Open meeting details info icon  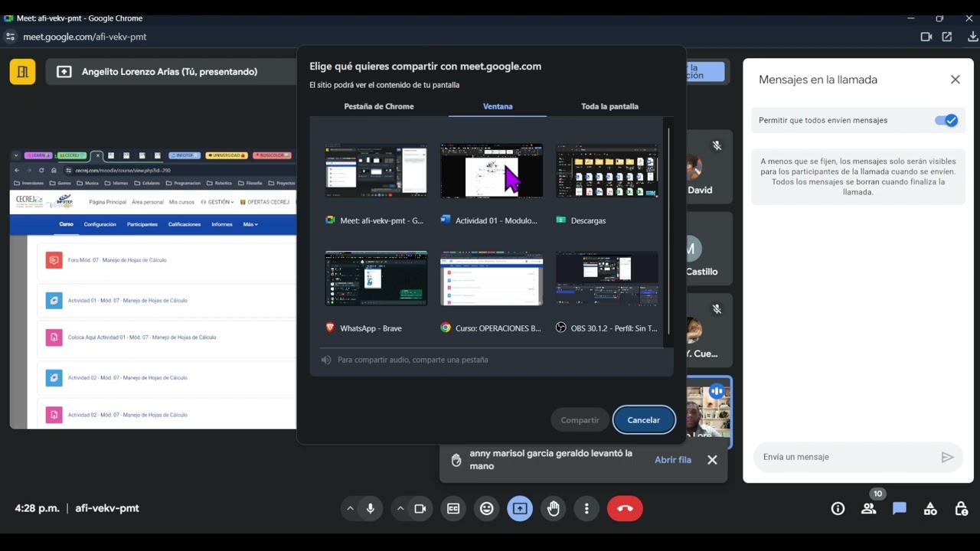point(838,509)
